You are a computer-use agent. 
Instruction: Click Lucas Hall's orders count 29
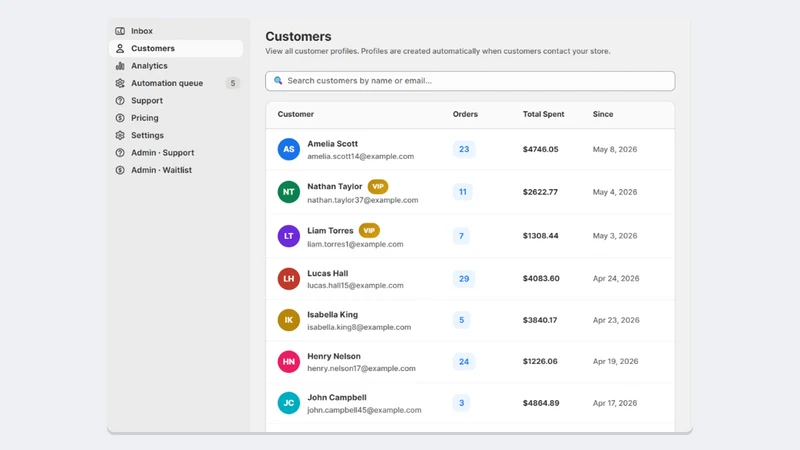(464, 279)
